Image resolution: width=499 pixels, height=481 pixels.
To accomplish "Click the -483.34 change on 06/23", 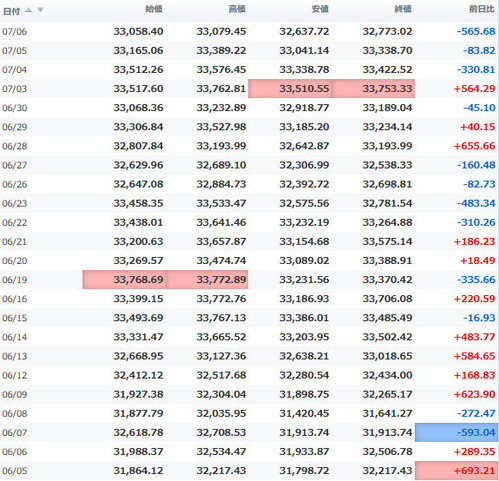I will (476, 203).
